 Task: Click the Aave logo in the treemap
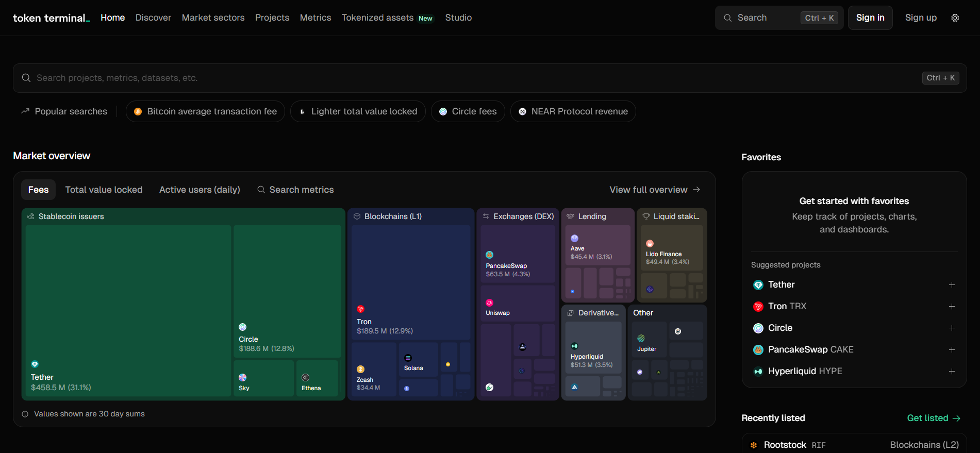[575, 238]
